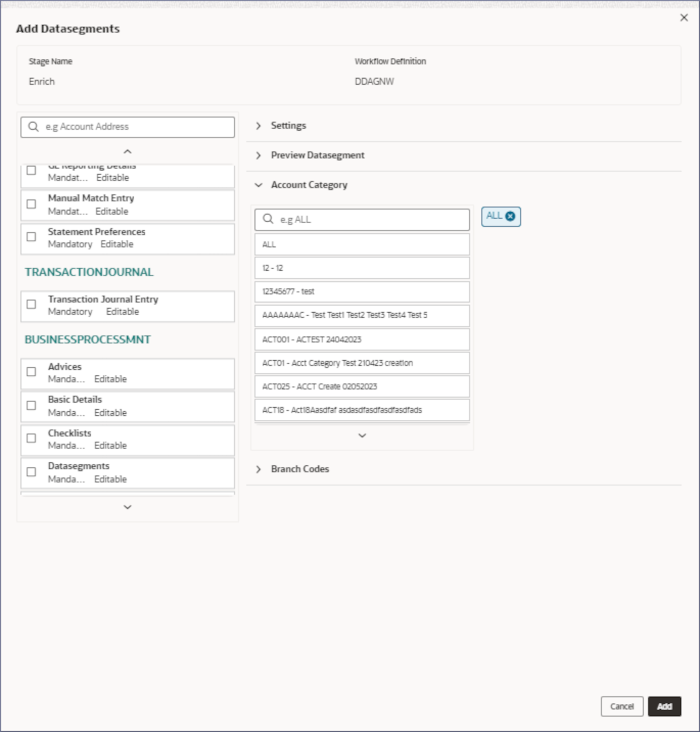700x732 pixels.
Task: Choose the AAAAAAAC - Test category option
Action: tap(362, 315)
